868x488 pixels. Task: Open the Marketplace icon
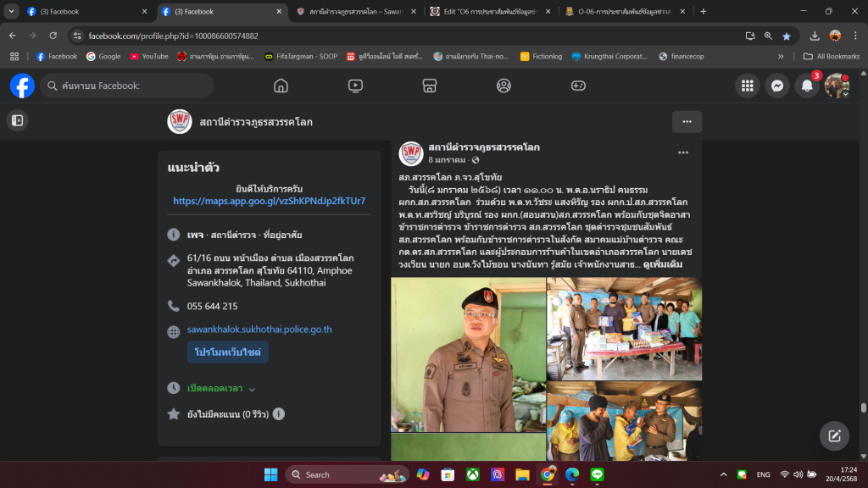[x=430, y=86]
